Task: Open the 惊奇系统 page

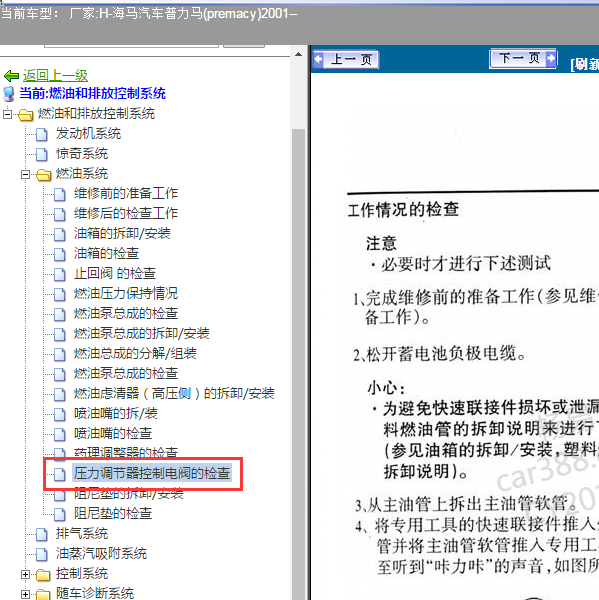Action: point(82,153)
